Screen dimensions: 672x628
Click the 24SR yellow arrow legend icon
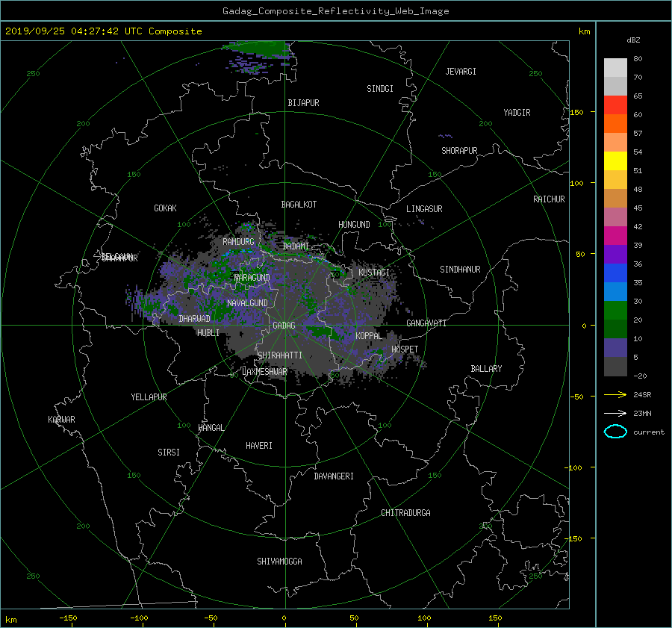pyautogui.click(x=615, y=394)
